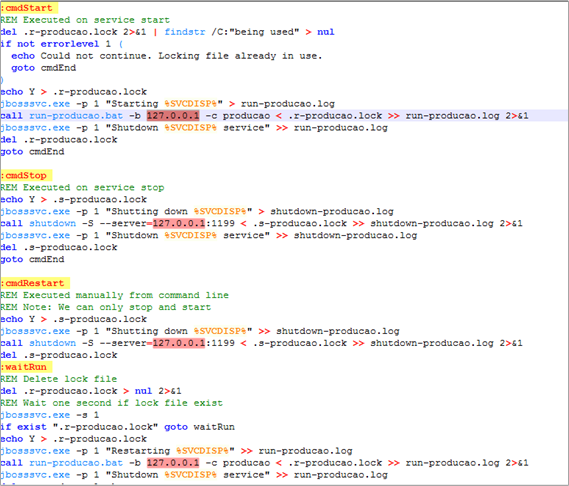
Task: Click the "Restarting %SVCDISP%" string
Action: coord(170,451)
